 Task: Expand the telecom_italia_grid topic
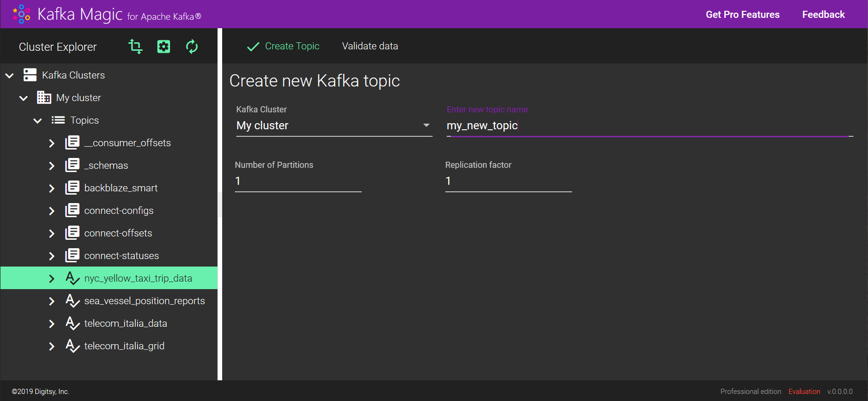[x=52, y=346]
